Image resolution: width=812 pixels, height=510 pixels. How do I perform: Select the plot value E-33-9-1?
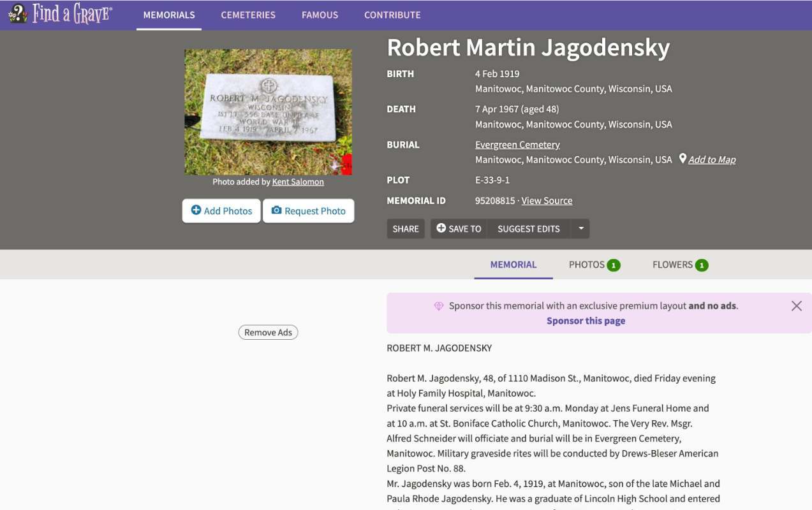coord(492,180)
